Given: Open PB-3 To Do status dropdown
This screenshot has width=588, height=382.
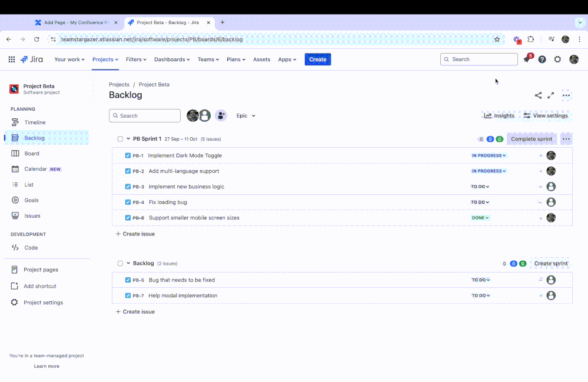Looking at the screenshot, I should click(x=480, y=187).
